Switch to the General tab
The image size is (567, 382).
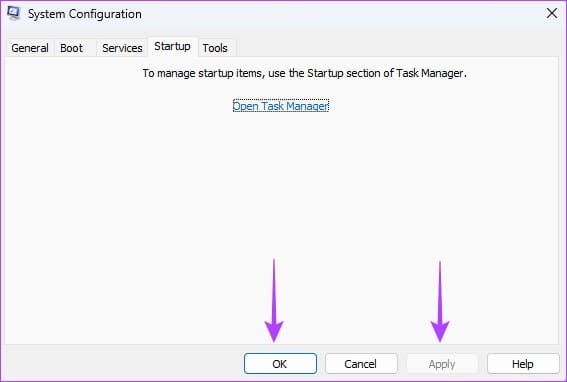coord(30,48)
